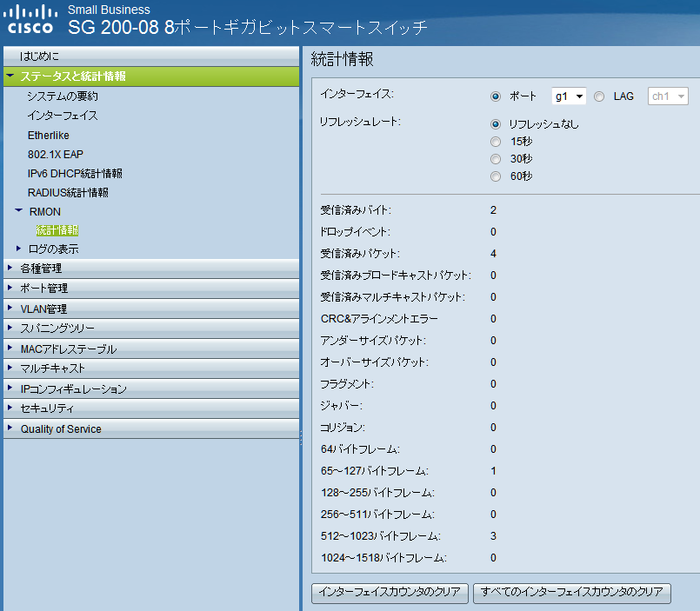Open the Etherlike page
The width and height of the screenshot is (700, 611).
click(x=48, y=136)
